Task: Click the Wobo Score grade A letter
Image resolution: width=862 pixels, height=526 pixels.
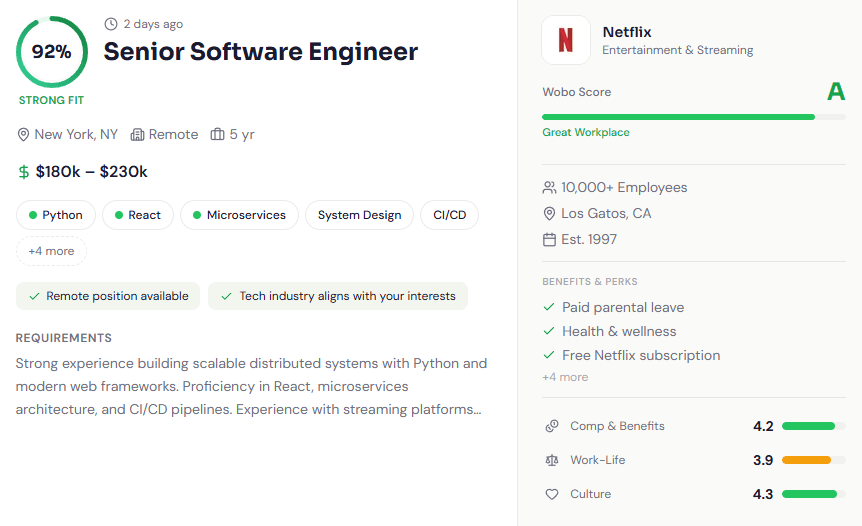Action: click(836, 91)
